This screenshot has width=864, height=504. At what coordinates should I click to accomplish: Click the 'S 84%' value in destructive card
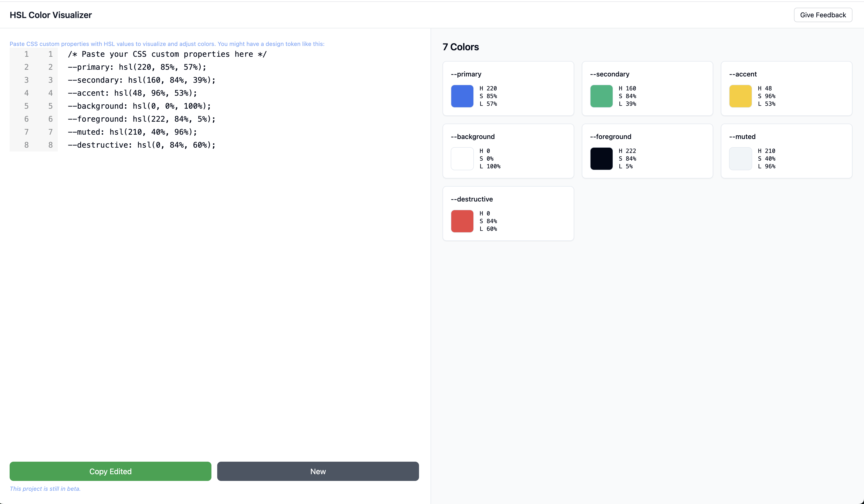(488, 221)
